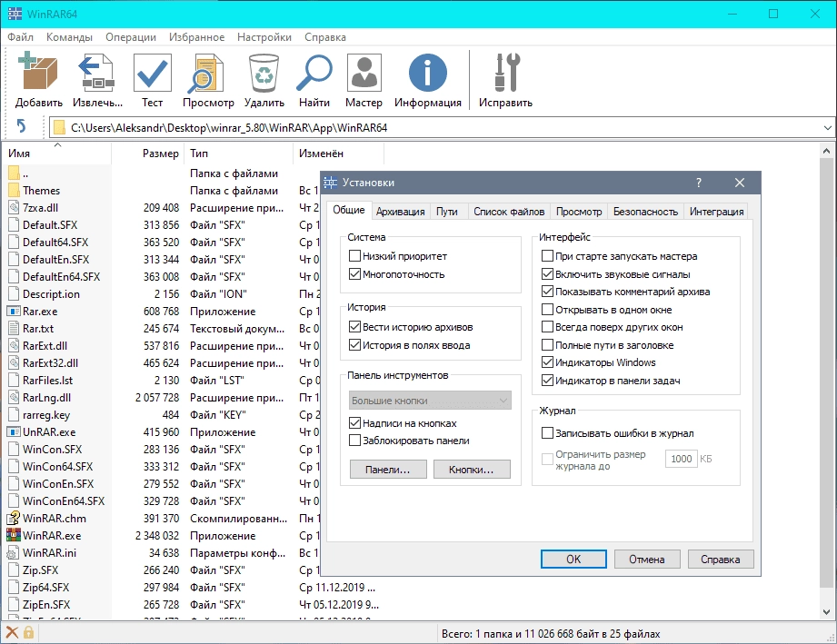The height and width of the screenshot is (644, 837).
Task: Click the Найти magnifier icon
Action: point(314,73)
